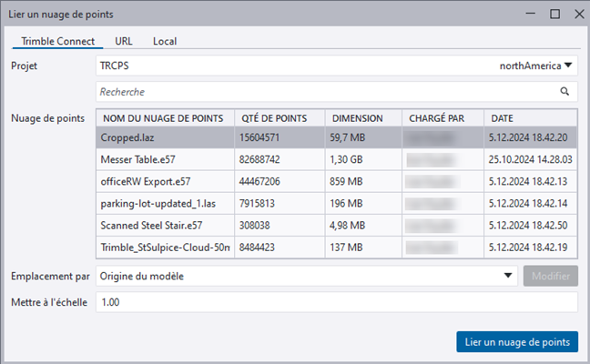Select the Messer Table.e57 point cloud
Screen dimensions: 590x364
pyautogui.click(x=164, y=159)
